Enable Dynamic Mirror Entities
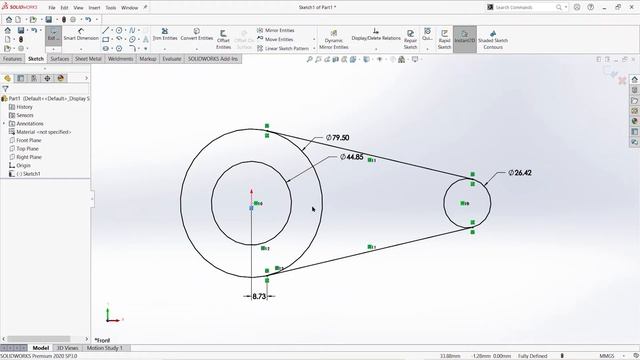This screenshot has height=360, width=640. coord(333,40)
